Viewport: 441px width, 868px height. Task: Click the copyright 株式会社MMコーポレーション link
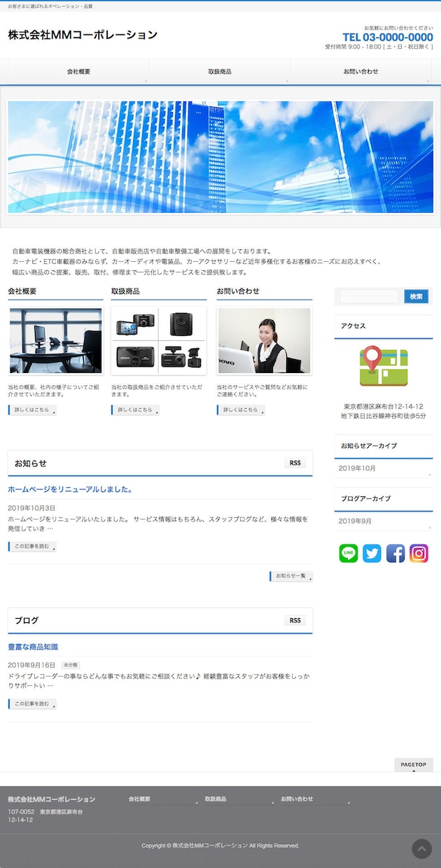(x=210, y=846)
